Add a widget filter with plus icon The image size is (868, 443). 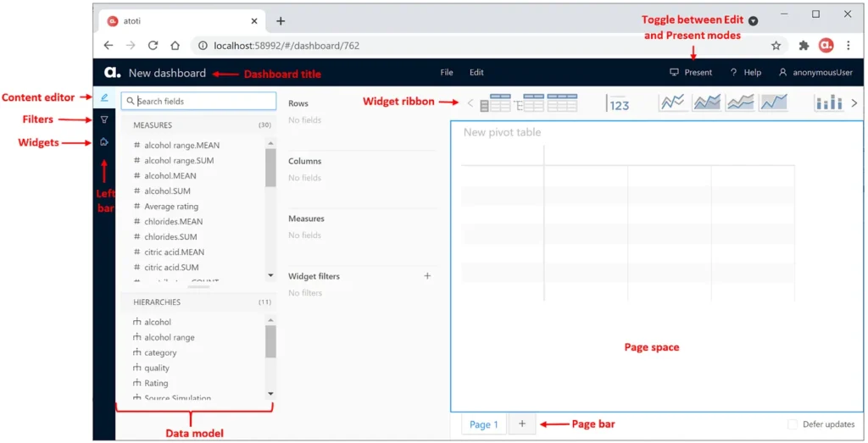pyautogui.click(x=427, y=276)
